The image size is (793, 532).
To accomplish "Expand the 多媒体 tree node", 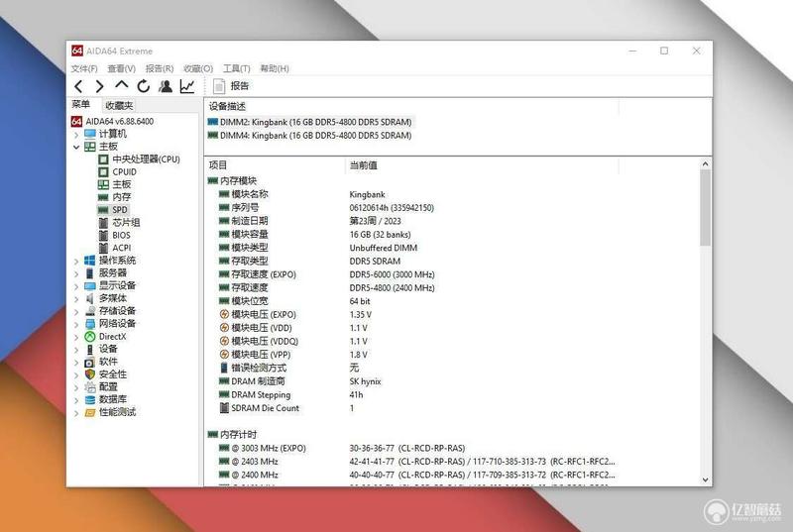I will click(76, 299).
